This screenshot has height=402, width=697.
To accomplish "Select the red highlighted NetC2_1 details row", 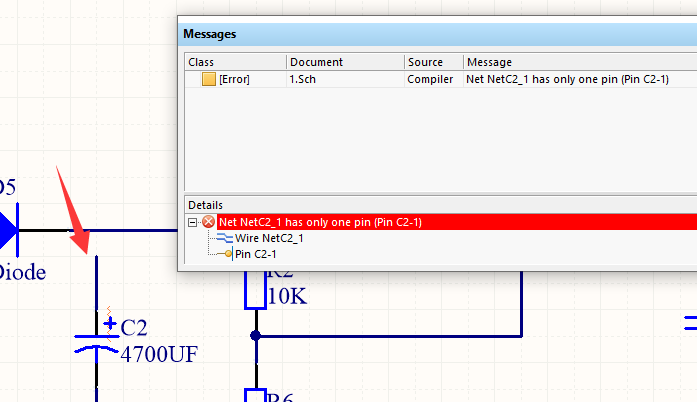I will tap(457, 222).
